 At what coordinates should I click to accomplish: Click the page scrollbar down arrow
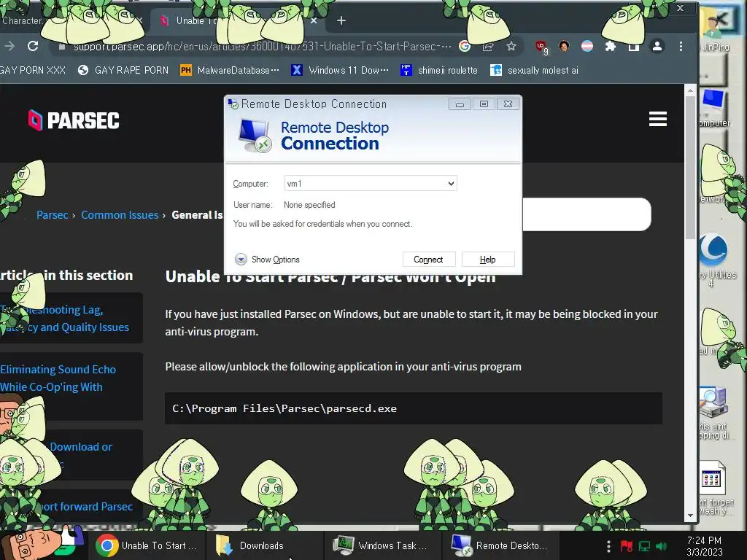point(690,516)
